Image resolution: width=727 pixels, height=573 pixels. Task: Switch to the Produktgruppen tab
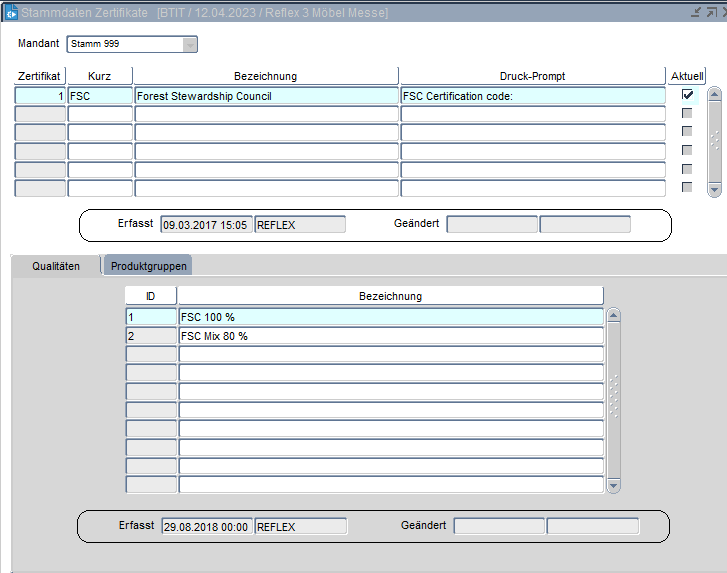(148, 266)
